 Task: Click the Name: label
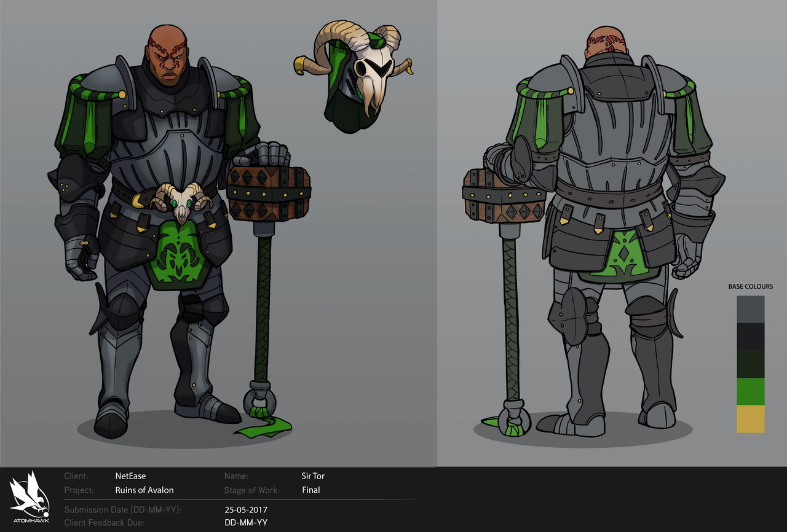click(236, 476)
